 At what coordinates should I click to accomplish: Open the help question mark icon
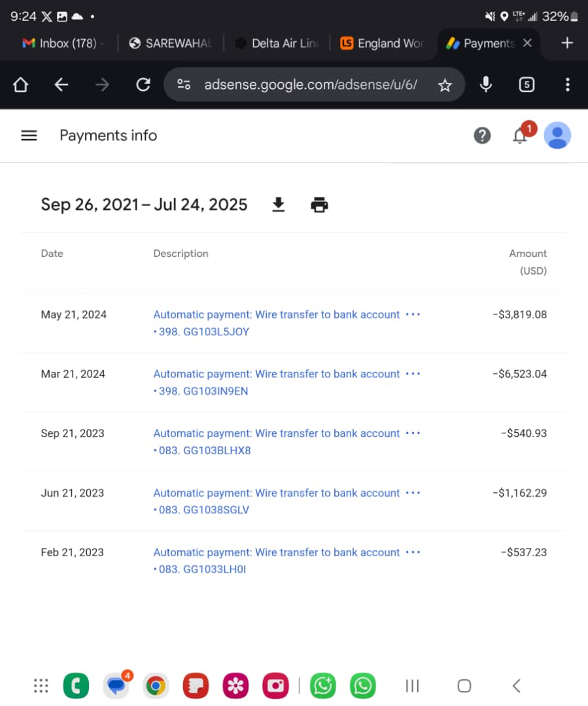coord(482,135)
